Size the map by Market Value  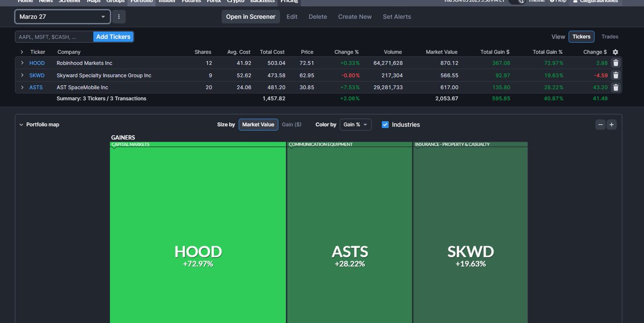coord(258,125)
